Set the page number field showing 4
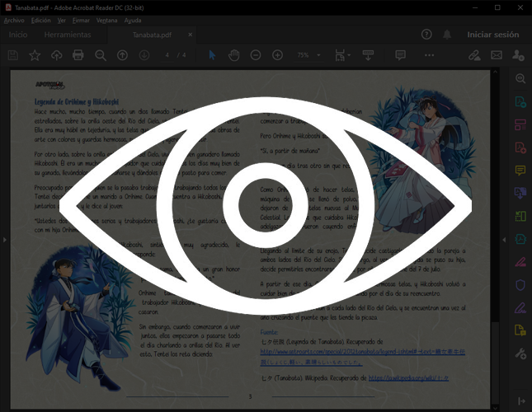532x412 pixels. coord(167,55)
